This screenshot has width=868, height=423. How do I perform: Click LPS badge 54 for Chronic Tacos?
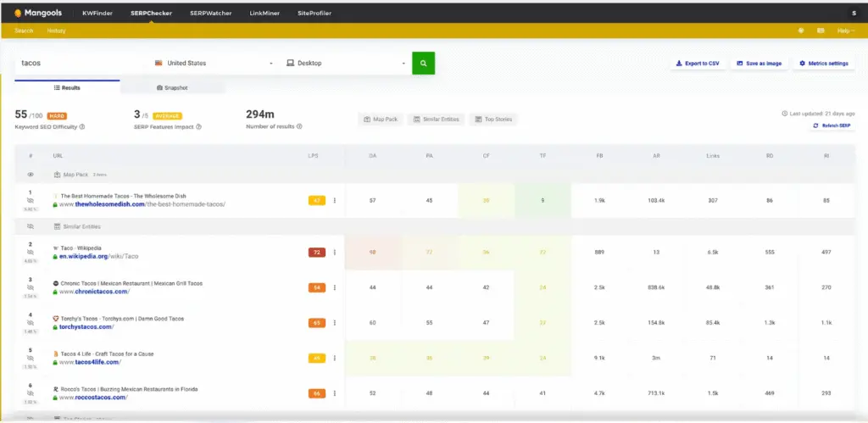317,287
